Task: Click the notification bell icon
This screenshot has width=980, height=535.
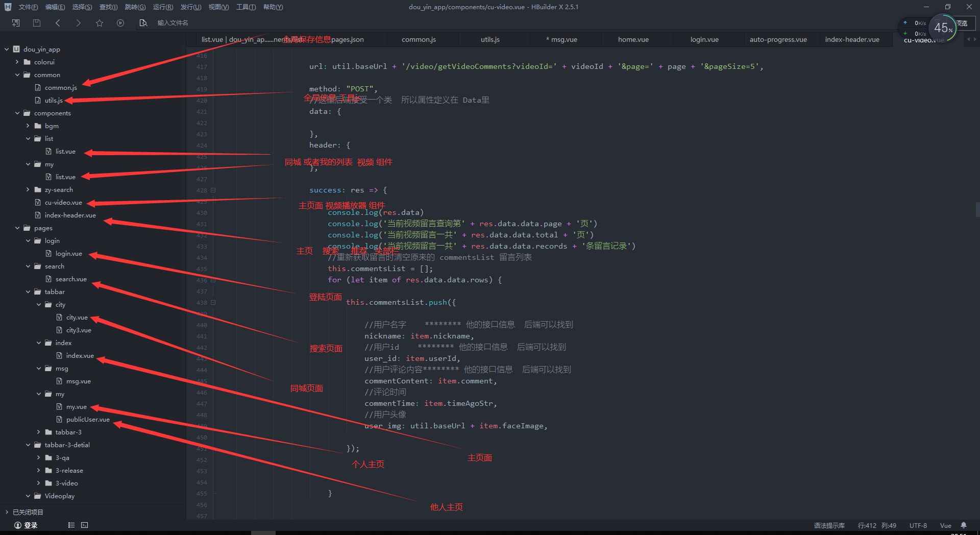Action: click(964, 525)
